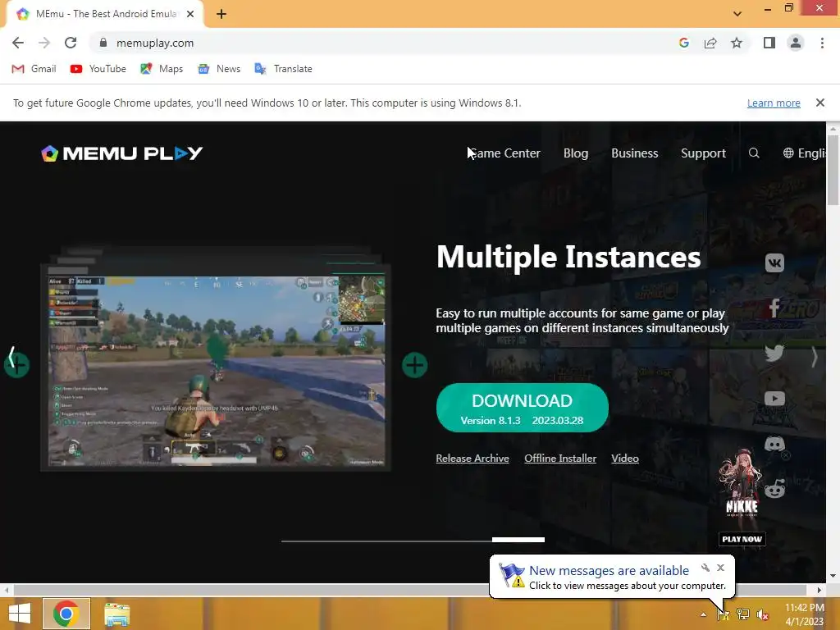Viewport: 840px width, 630px height.
Task: Open Release Archive link
Action: pos(472,458)
